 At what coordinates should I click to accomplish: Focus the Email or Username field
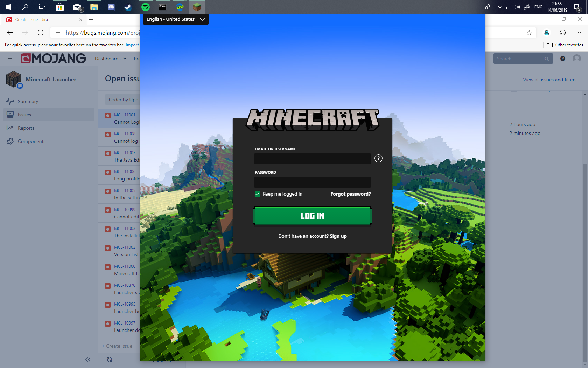(313, 158)
